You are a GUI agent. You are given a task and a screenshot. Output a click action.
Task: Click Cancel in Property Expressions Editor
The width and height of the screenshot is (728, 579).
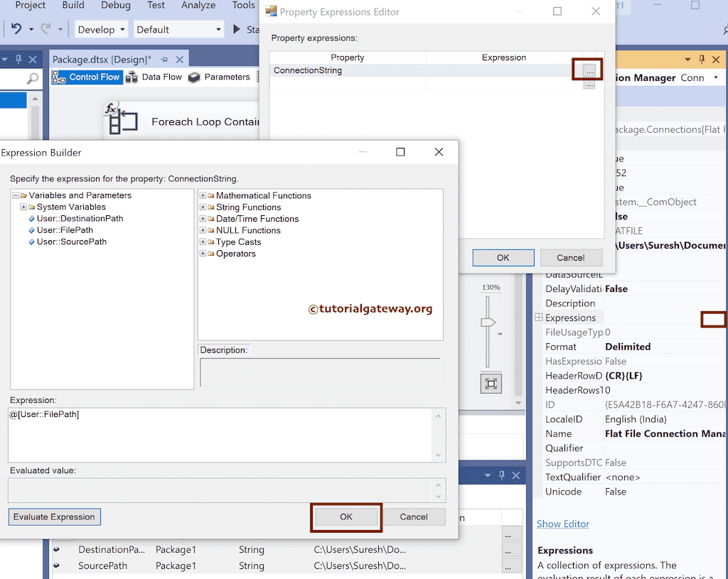(571, 257)
